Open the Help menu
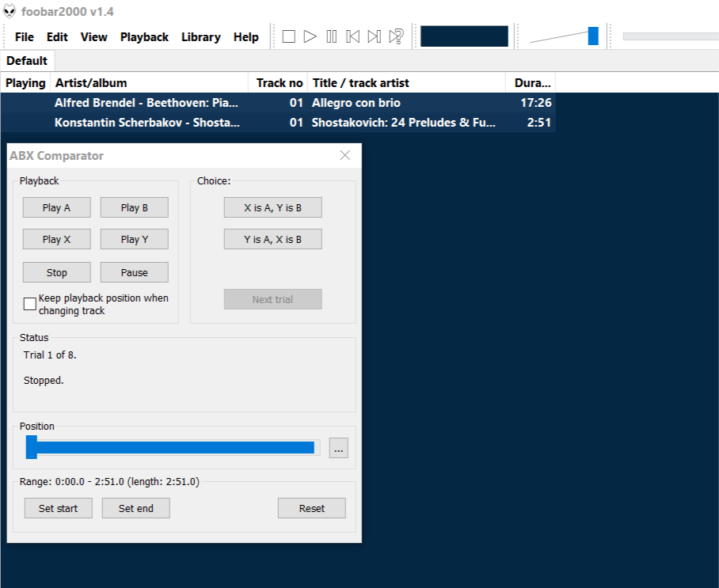The height and width of the screenshot is (588, 719). coord(245,37)
